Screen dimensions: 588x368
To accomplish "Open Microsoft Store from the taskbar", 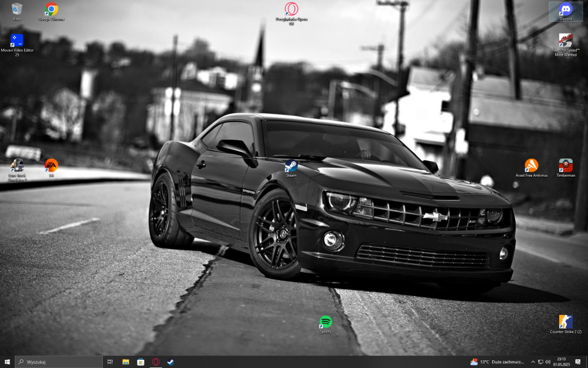I will [x=141, y=362].
